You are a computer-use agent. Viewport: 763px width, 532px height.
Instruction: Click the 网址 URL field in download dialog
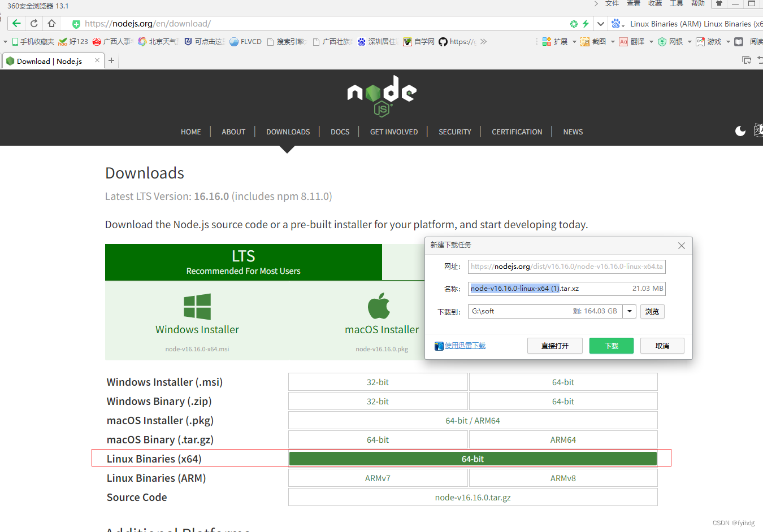pyautogui.click(x=566, y=267)
